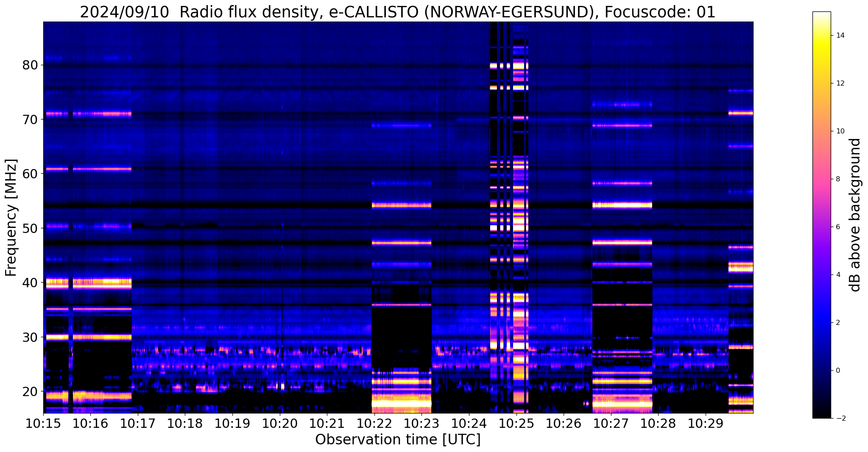Click the 10:24 time tick label
The height and width of the screenshot is (452, 868).
pos(469,424)
